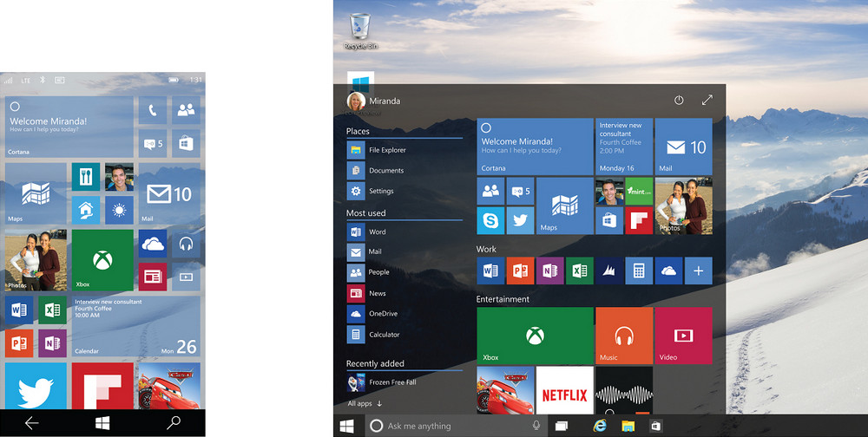Open the Messaging tile with 5 on the phone
The image size is (868, 437).
point(152,144)
